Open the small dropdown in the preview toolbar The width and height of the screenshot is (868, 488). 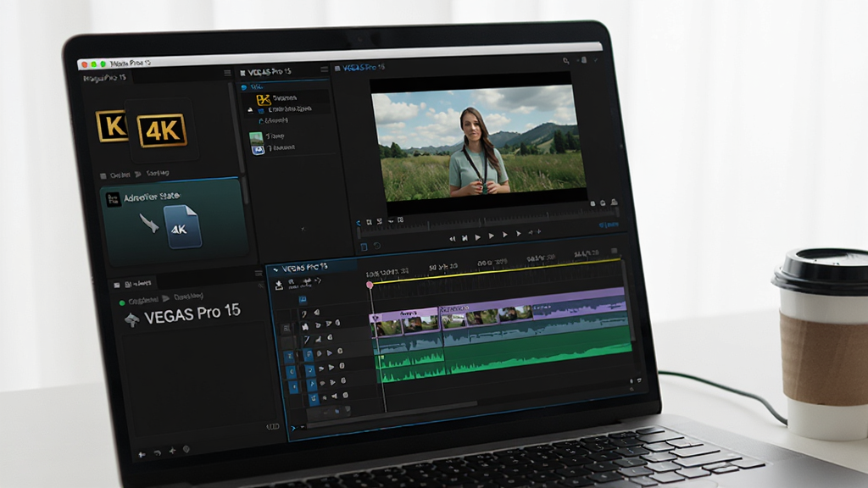(x=391, y=221)
